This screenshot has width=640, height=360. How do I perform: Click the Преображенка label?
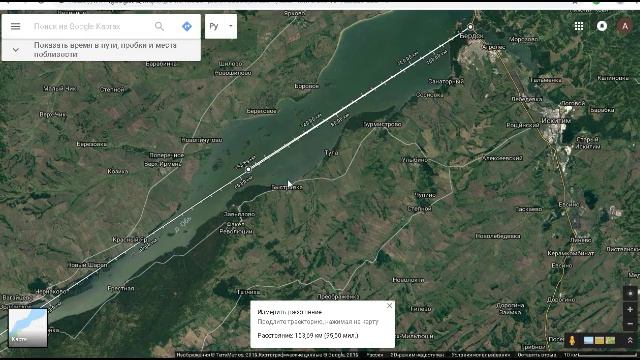tap(338, 297)
